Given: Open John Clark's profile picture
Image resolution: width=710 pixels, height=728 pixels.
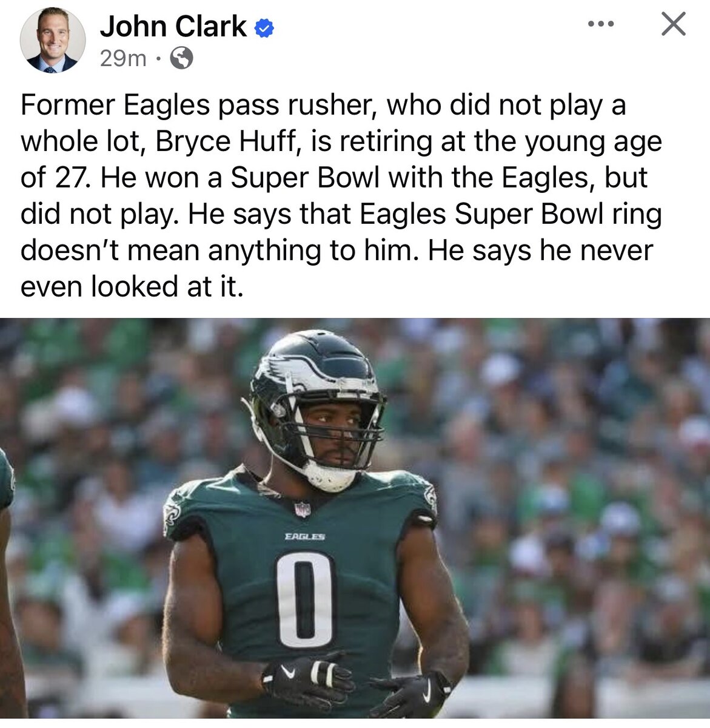Looking at the screenshot, I should coord(53,41).
